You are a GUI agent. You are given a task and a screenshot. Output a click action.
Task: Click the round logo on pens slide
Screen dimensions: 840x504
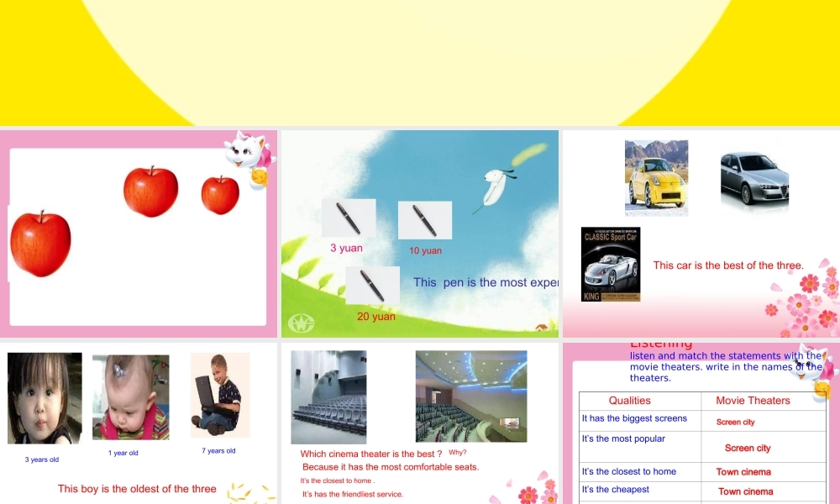[301, 323]
